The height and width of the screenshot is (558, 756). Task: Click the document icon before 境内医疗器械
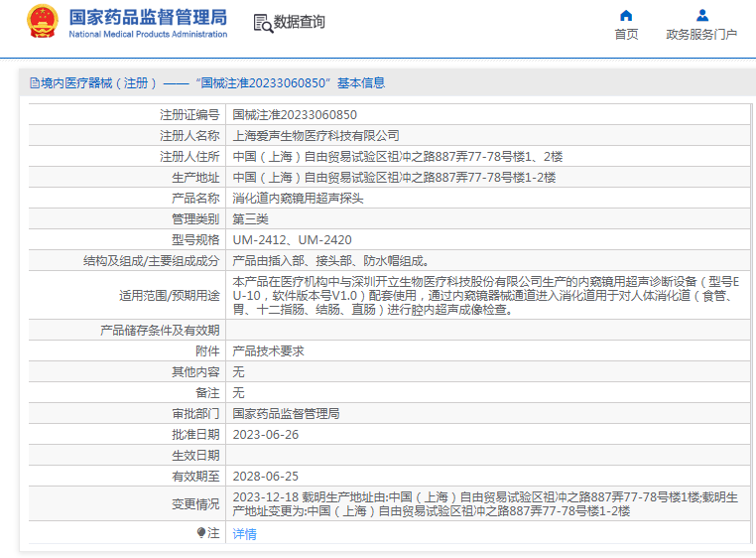[x=35, y=83]
